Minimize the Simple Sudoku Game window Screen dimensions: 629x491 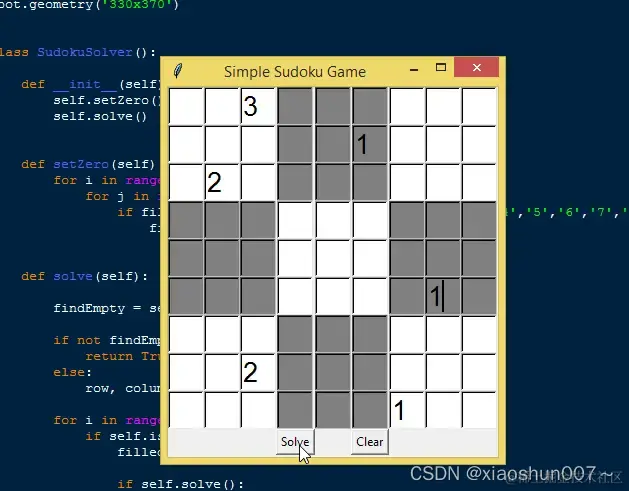414,69
